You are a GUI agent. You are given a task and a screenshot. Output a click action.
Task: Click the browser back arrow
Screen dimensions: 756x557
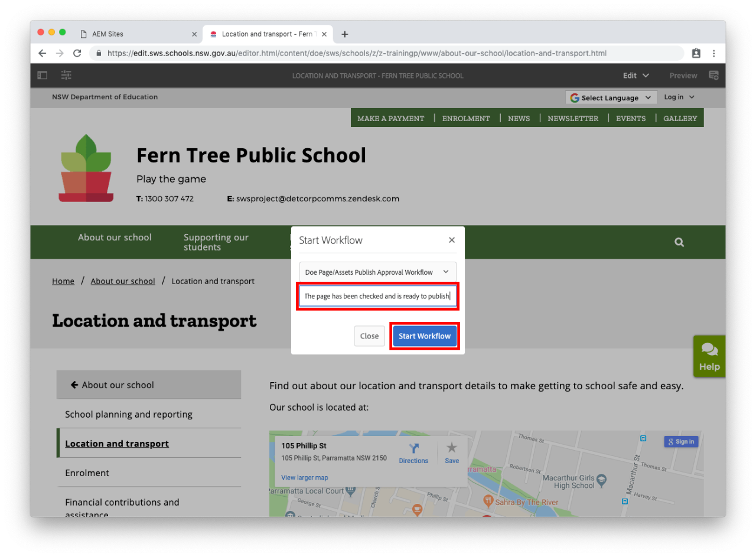click(42, 53)
